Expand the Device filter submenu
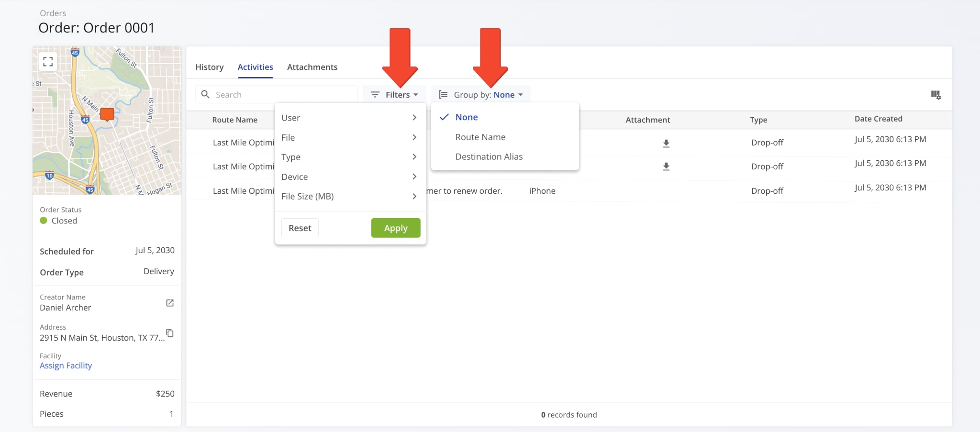This screenshot has width=980, height=432. 350,177
